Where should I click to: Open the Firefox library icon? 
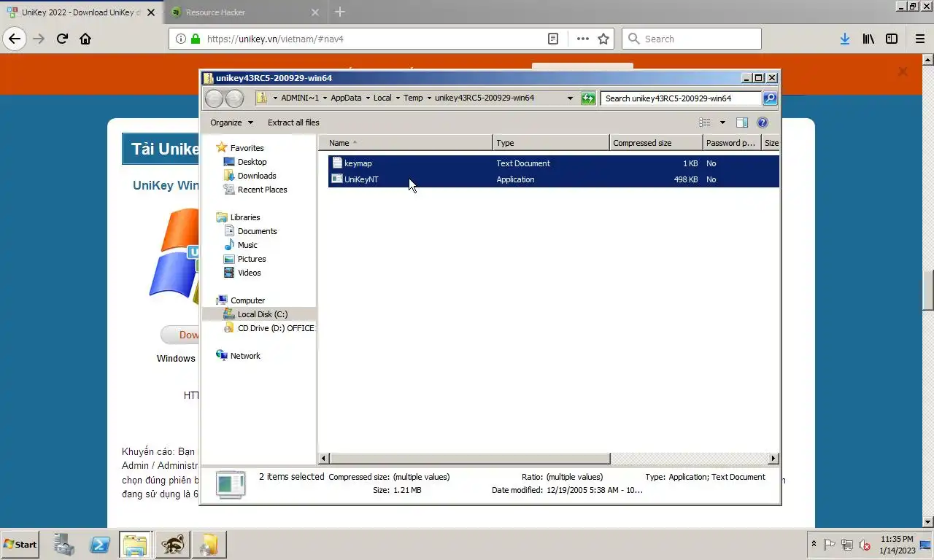[x=868, y=39]
